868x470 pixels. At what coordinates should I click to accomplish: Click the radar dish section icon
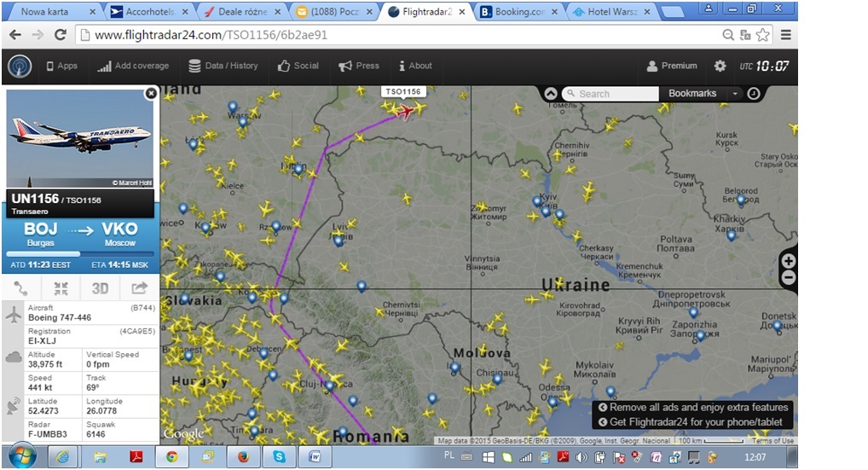click(14, 406)
